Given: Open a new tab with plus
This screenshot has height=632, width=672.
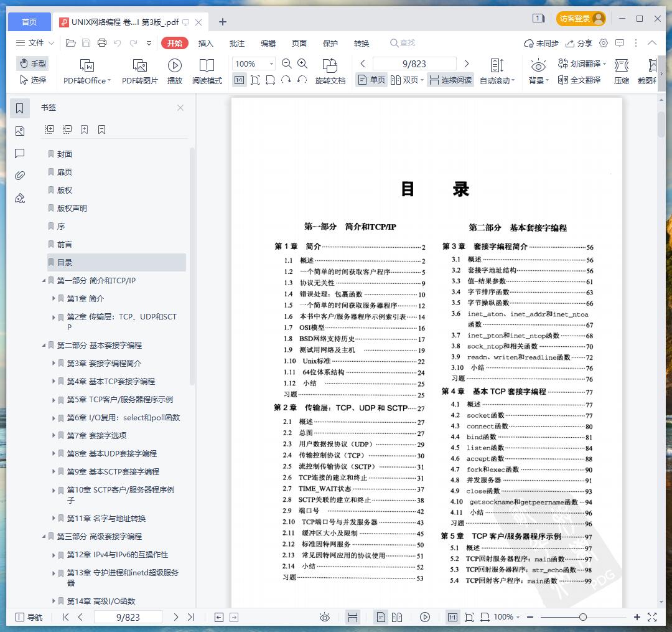Looking at the screenshot, I should [222, 22].
